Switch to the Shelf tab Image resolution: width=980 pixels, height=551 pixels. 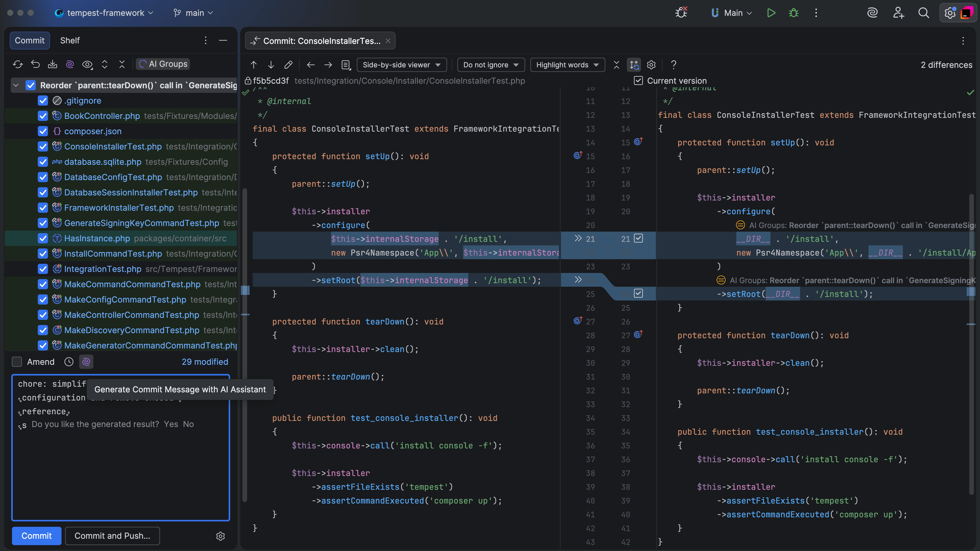tap(70, 40)
